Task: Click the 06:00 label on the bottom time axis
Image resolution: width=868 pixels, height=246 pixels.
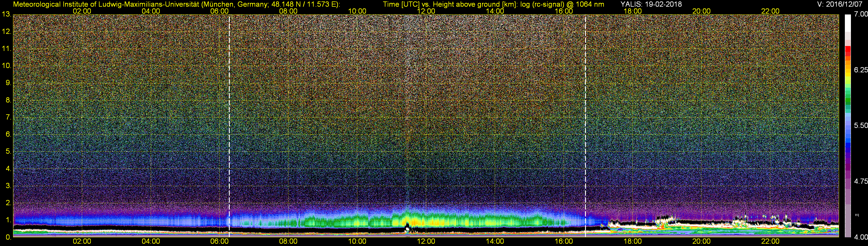Action: (x=219, y=242)
